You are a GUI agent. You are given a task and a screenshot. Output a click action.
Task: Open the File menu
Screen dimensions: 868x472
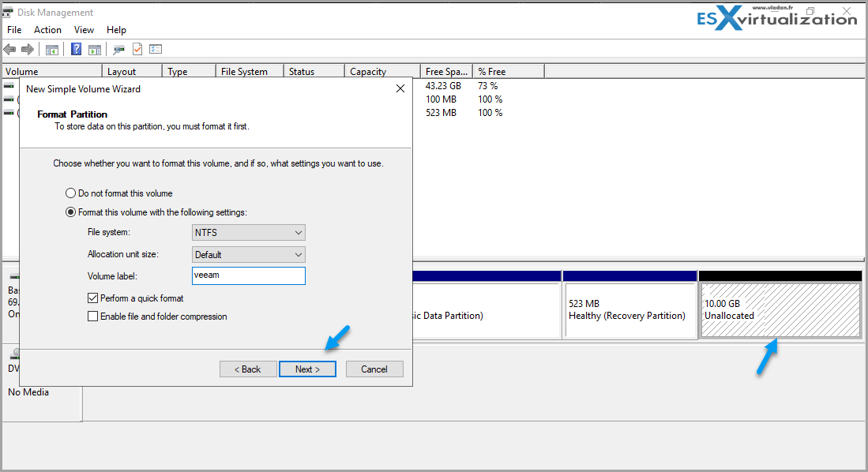(x=14, y=30)
